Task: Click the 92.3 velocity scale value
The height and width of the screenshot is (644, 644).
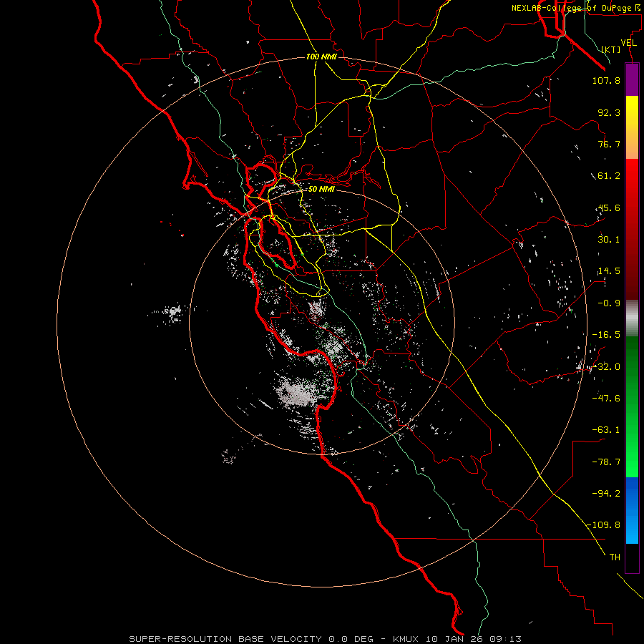Action: click(x=609, y=112)
